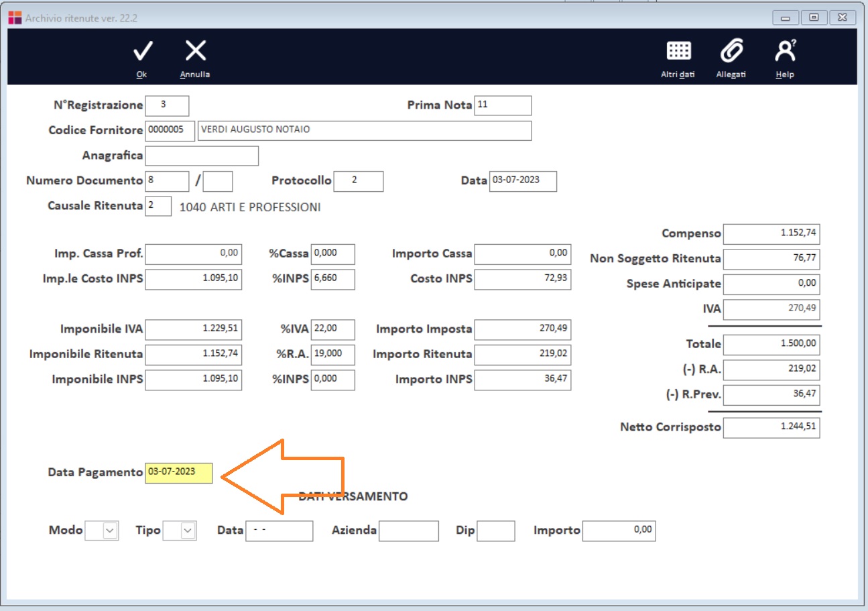The width and height of the screenshot is (868, 611).
Task: Focus the Imp.le Costo INPS field
Action: tap(193, 279)
